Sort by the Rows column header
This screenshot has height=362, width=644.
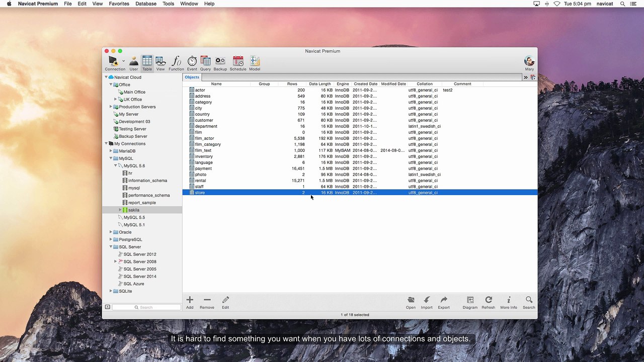[292, 84]
